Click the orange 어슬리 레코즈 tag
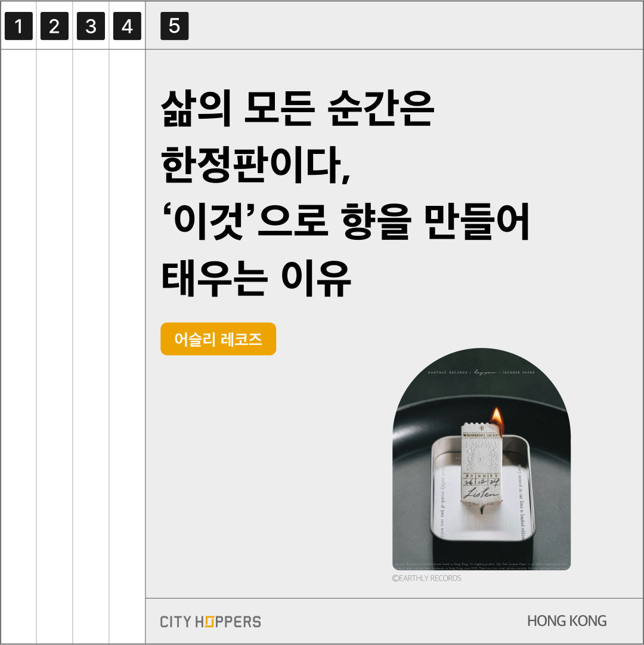This screenshot has width=644, height=645. pos(218,339)
